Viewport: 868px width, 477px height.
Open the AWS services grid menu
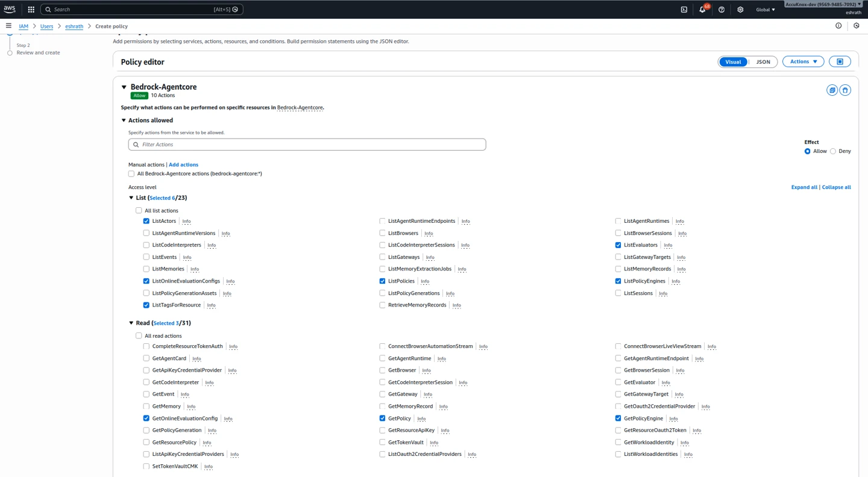(31, 9)
